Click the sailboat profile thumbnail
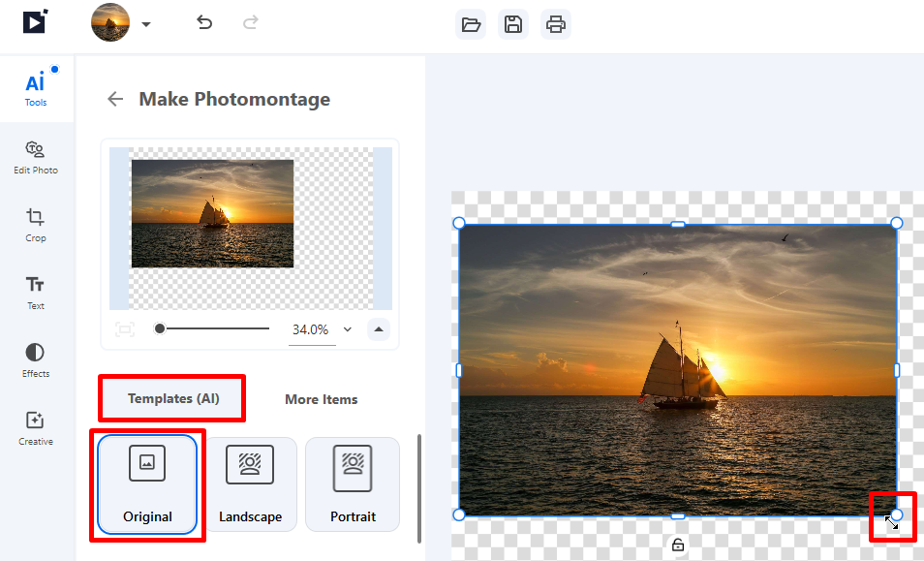The image size is (924, 561). 110,22
